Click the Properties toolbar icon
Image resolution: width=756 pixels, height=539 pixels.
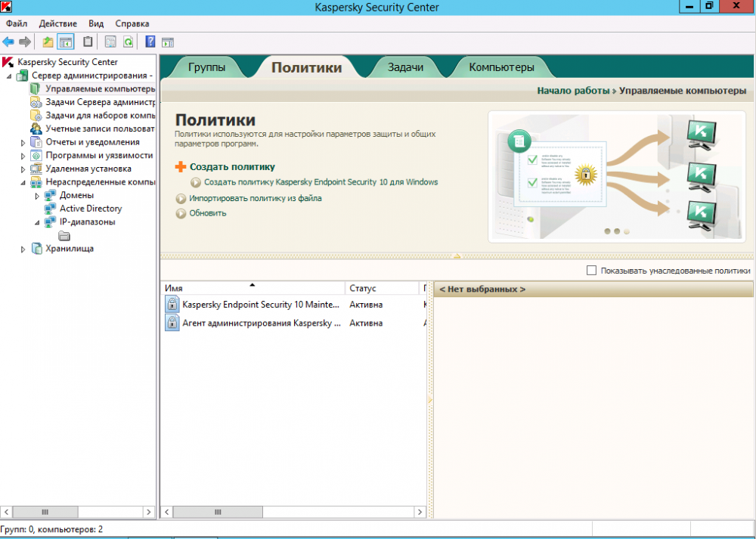[110, 42]
